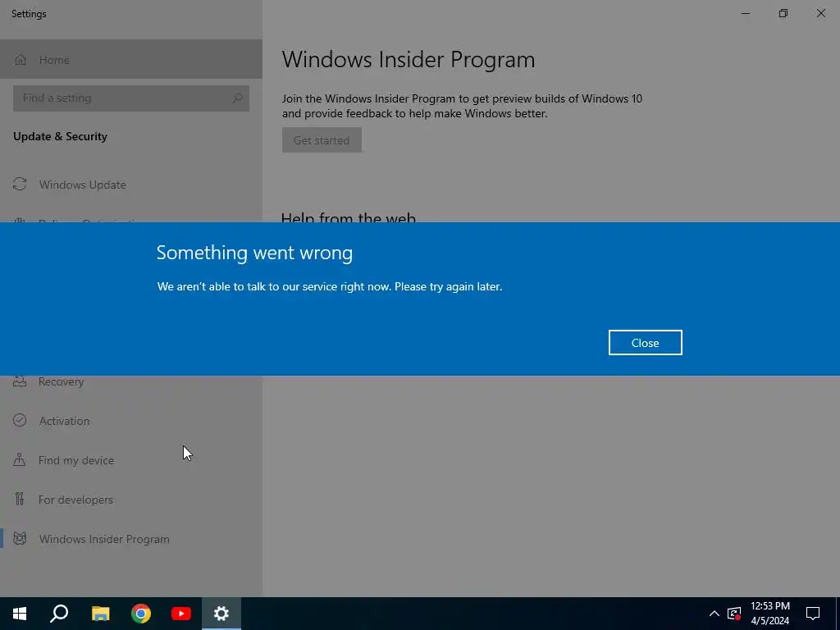Open Google Chrome from taskbar
This screenshot has width=840, height=630.
coord(141,614)
